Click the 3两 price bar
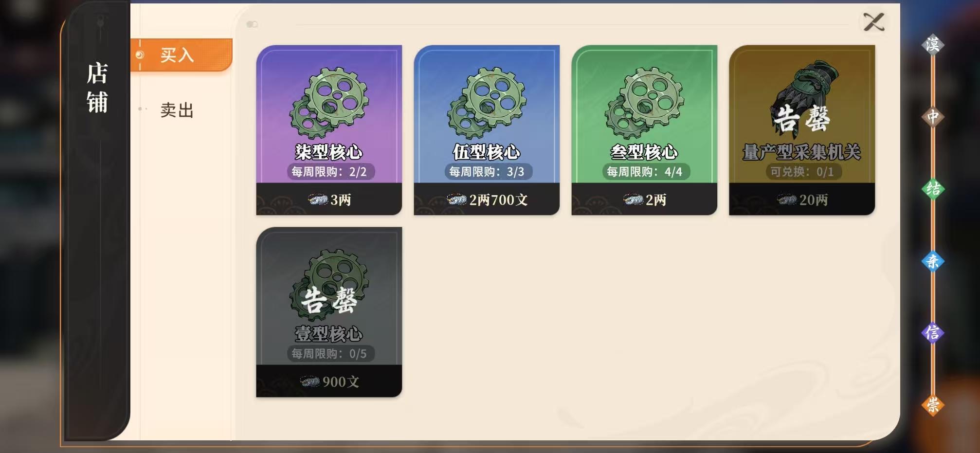980x453 pixels. (329, 199)
